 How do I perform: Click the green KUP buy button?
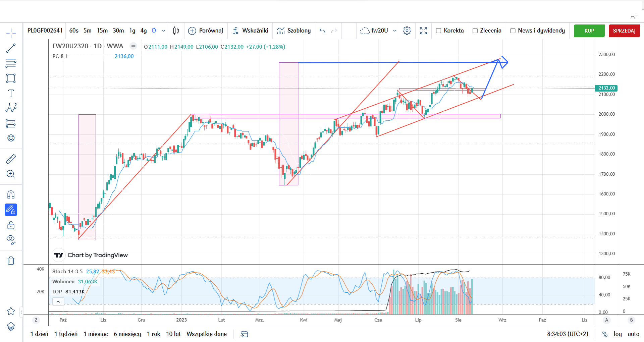589,31
